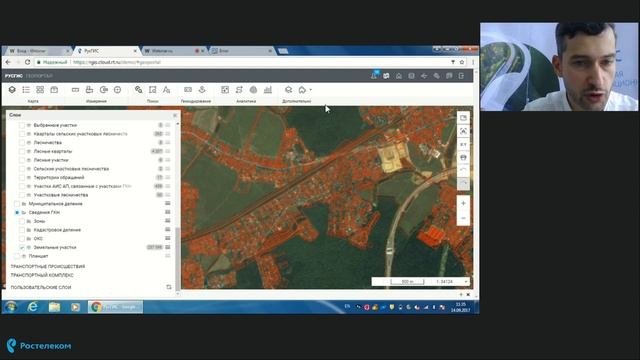Viewport: 640px width, 360px height.
Task: Toggle the Планшет layer checkbox
Action: 17,256
